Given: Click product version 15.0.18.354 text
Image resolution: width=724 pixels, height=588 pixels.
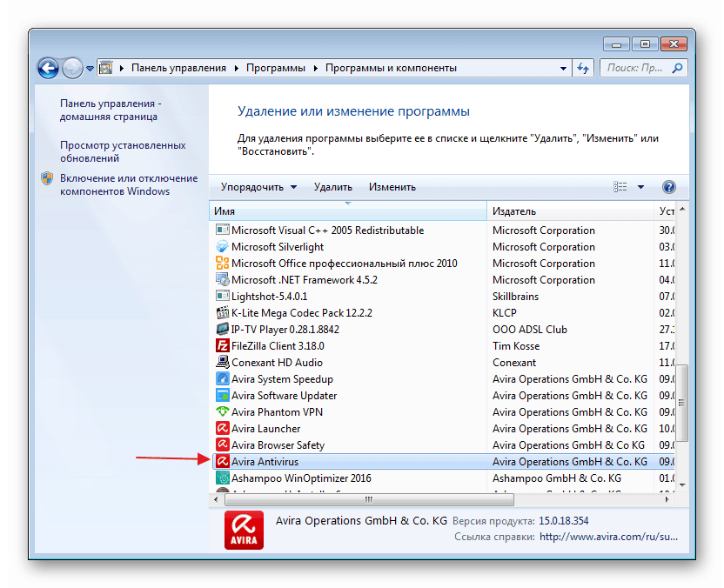Looking at the screenshot, I should (563, 521).
